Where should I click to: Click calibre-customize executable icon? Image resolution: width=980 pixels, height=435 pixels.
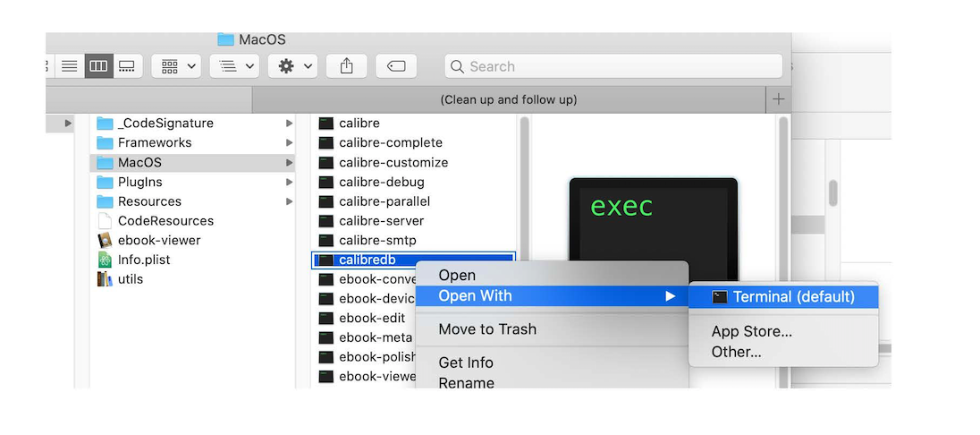pos(325,163)
